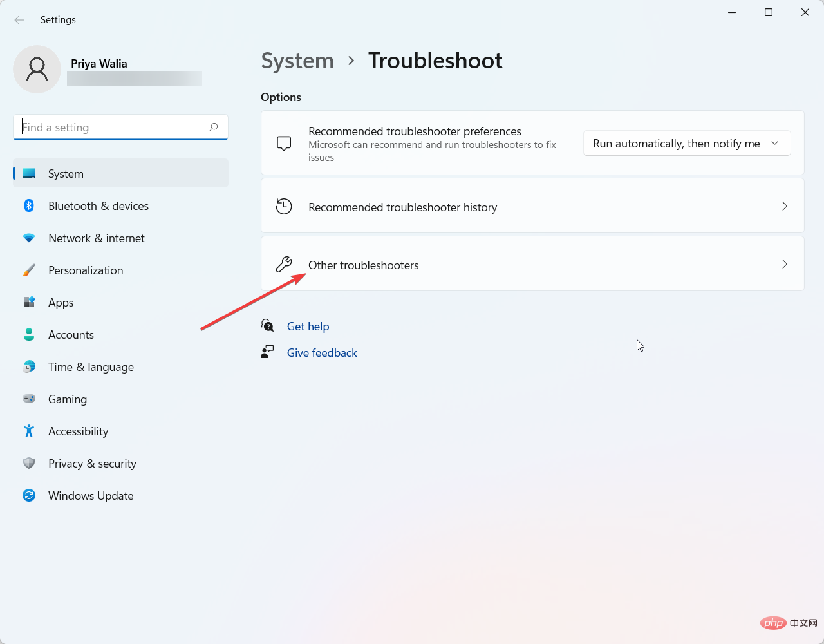Click the Privacy shield icon

click(29, 463)
